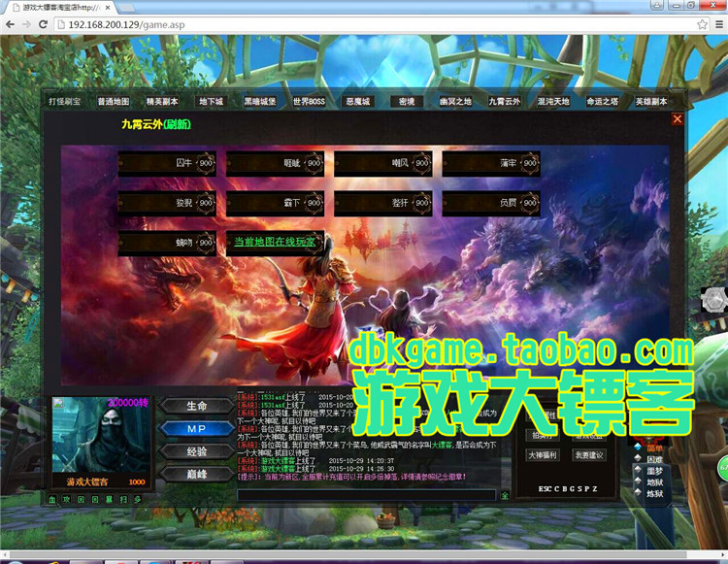Select the 九霄云外 tab

point(504,101)
